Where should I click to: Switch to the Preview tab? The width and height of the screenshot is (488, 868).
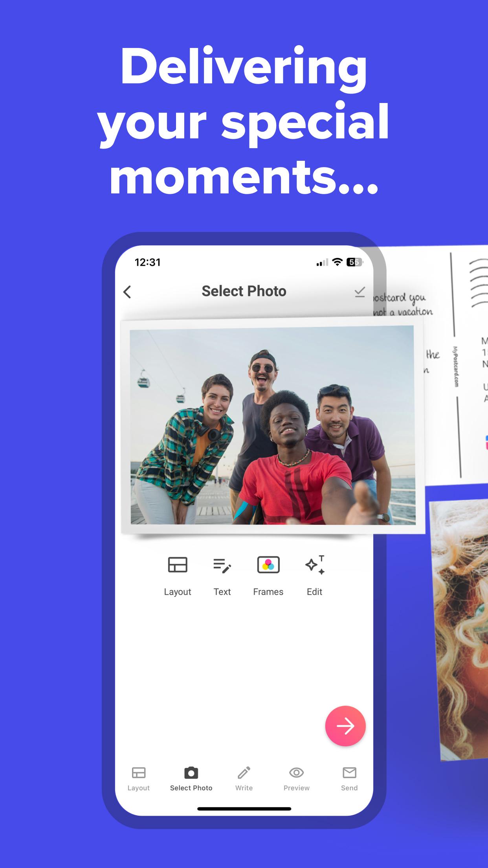point(297,779)
